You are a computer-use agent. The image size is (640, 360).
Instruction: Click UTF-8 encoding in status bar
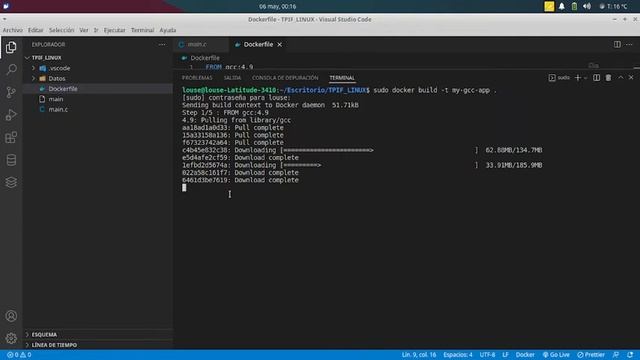(x=487, y=355)
